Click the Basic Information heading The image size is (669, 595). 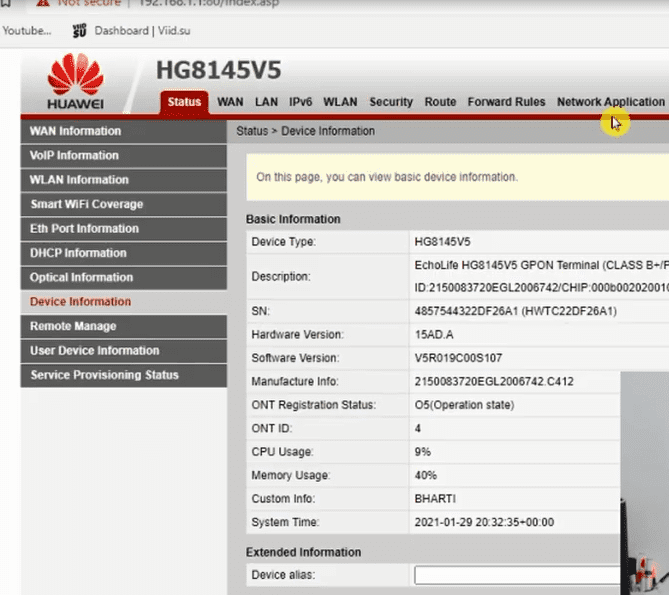click(x=293, y=219)
